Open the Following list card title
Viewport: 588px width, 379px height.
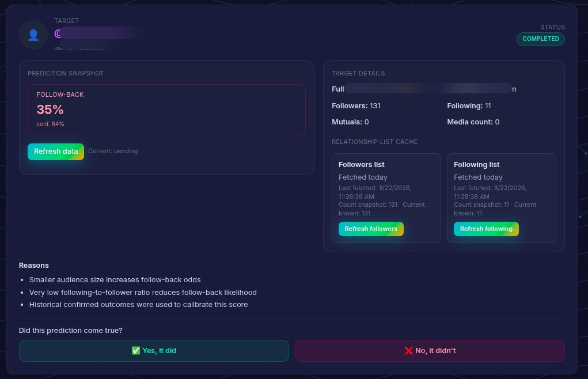pyautogui.click(x=476, y=165)
